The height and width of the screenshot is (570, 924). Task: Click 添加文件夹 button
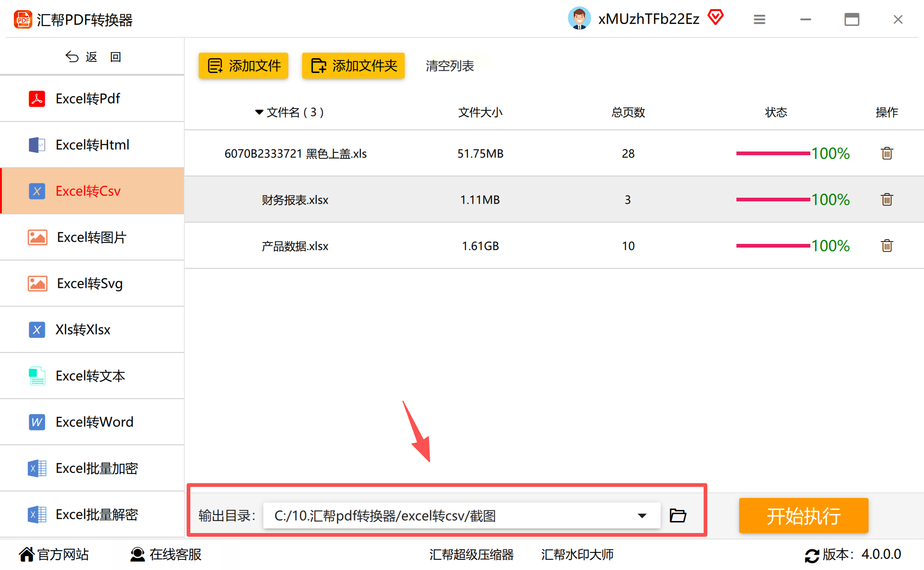tap(353, 66)
